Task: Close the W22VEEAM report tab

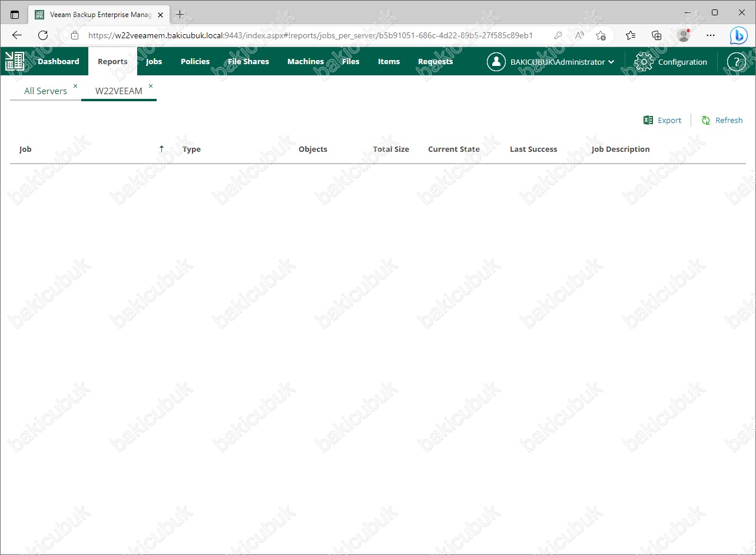Action: 151,86
